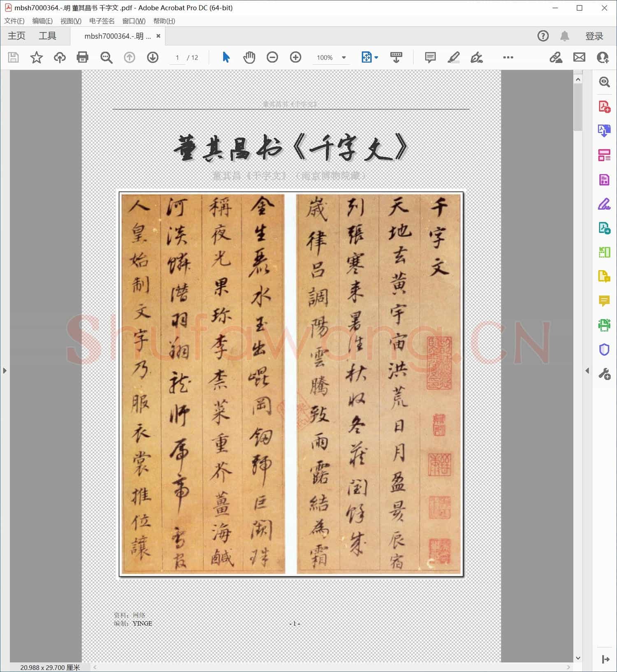This screenshot has width=617, height=672.
Task: Open the sign document pen tool
Action: 477,57
